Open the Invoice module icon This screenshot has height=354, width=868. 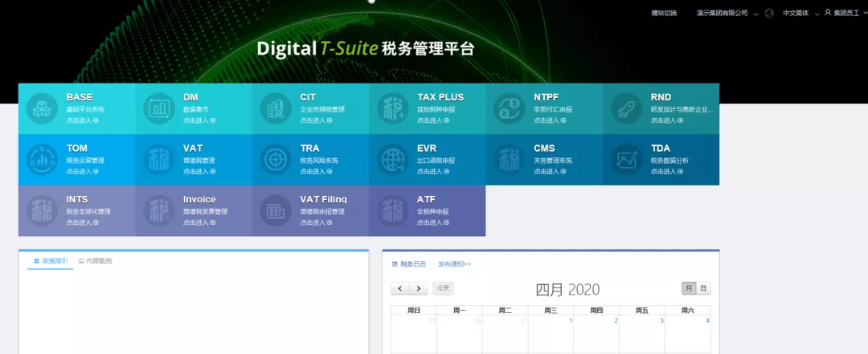click(x=159, y=211)
